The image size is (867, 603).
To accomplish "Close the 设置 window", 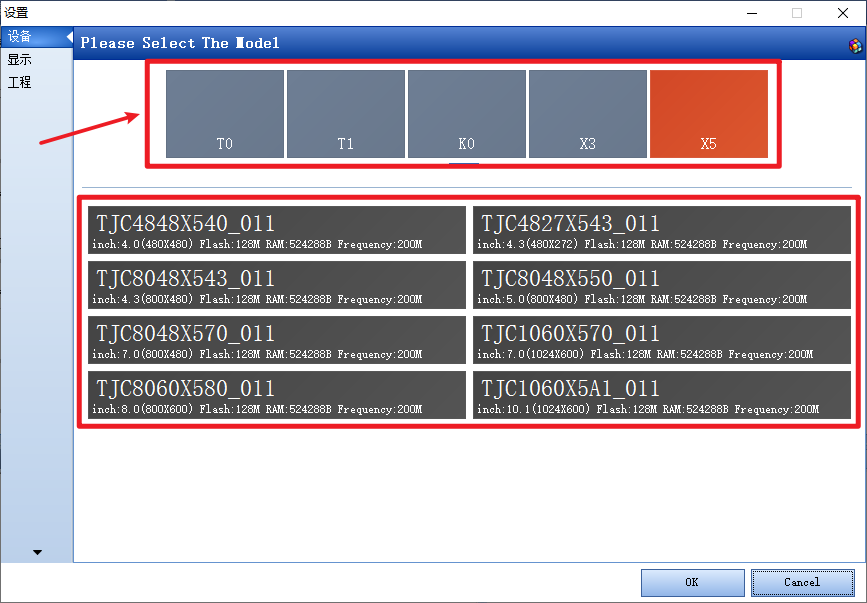I will [843, 13].
